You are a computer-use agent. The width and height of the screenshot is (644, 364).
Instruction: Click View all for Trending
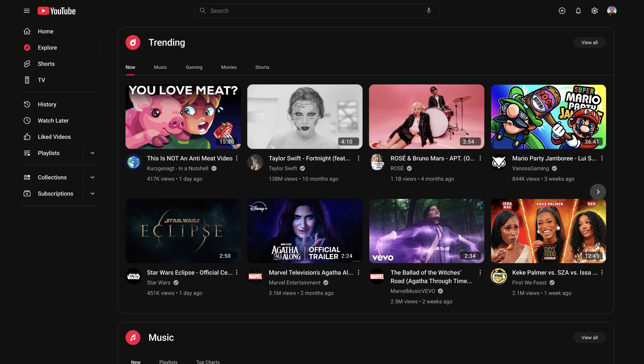pos(589,42)
